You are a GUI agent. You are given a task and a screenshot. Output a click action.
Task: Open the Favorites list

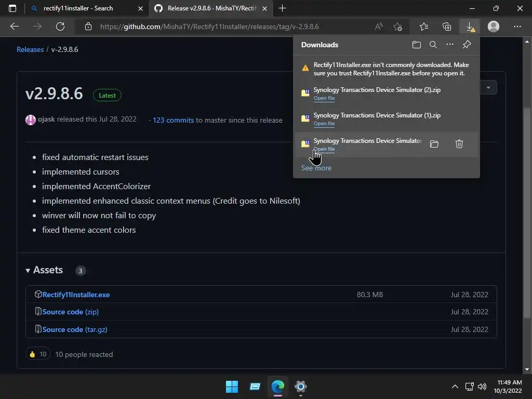(x=424, y=26)
